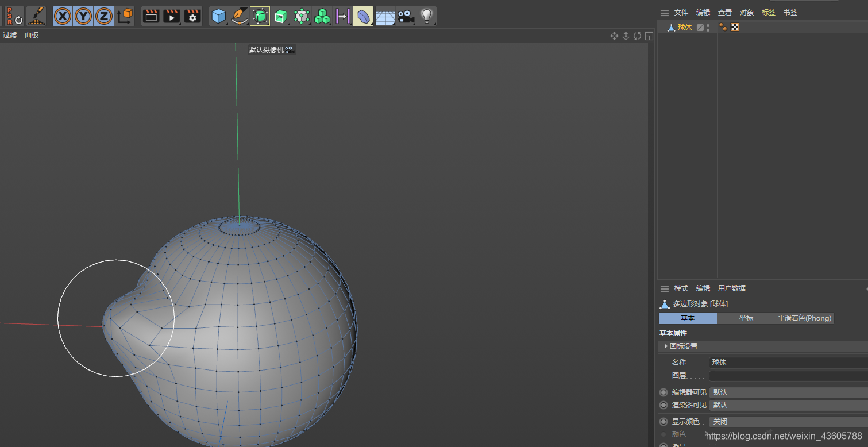The width and height of the screenshot is (868, 447).
Task: Open object manager 对象 menu
Action: (x=747, y=13)
